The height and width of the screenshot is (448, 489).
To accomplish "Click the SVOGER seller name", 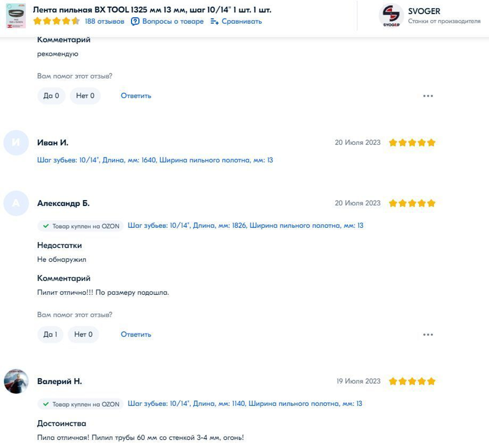I will tap(424, 11).
